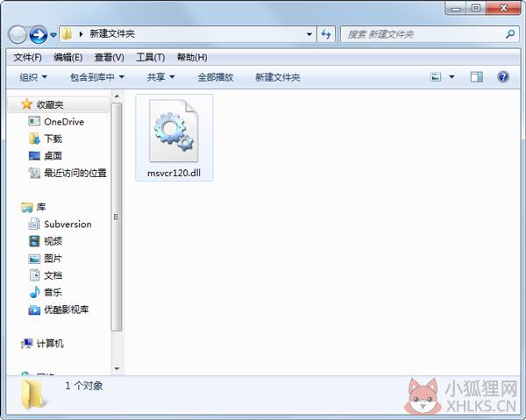
Task: Open the 下载 folder
Action: click(53, 139)
